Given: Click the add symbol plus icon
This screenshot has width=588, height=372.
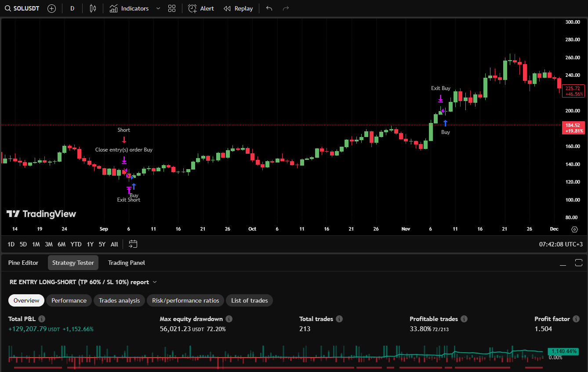Looking at the screenshot, I should pyautogui.click(x=51, y=8).
